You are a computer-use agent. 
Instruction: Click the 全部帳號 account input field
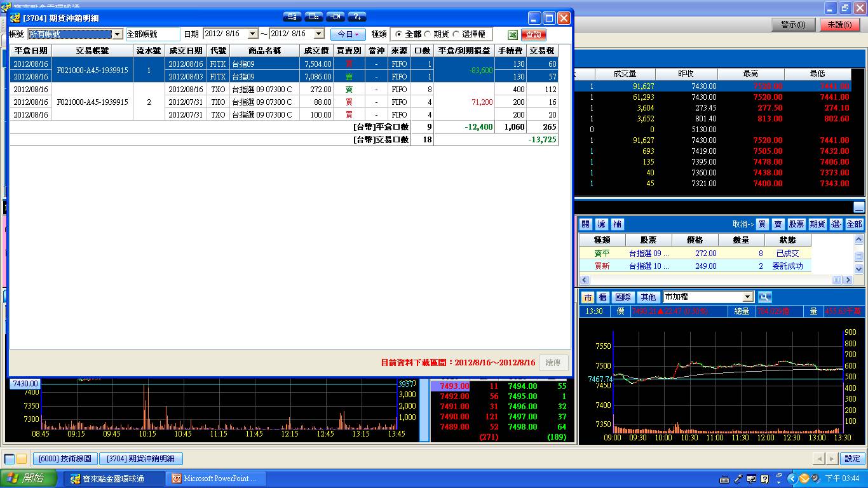[x=153, y=34]
